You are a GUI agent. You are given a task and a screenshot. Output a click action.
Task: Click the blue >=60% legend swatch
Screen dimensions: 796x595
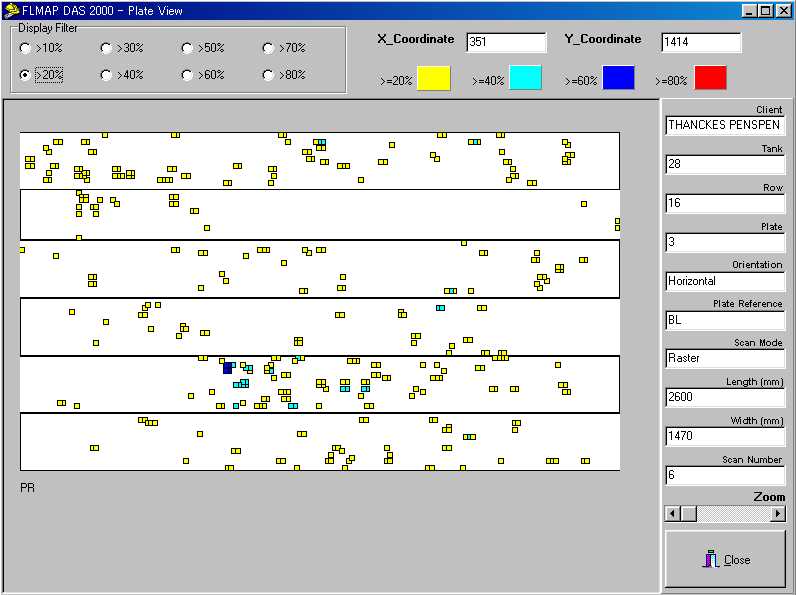pyautogui.click(x=618, y=78)
